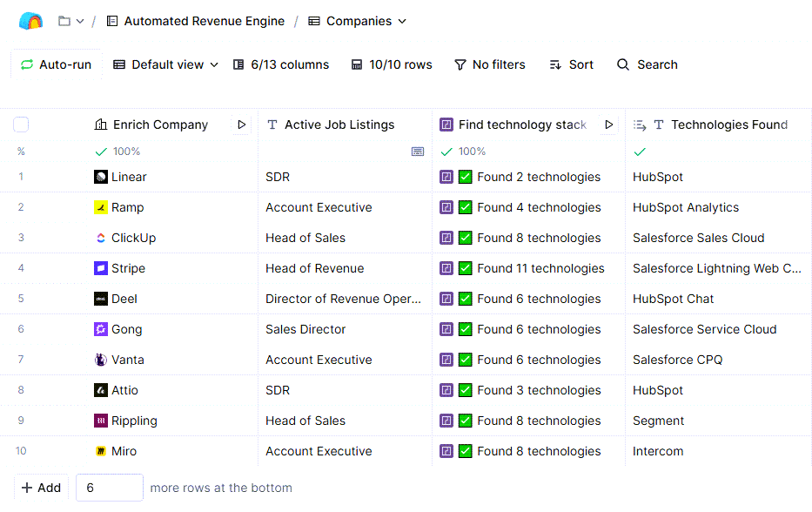Open the 6/13 columns menu
The width and height of the screenshot is (812, 512).
point(281,64)
